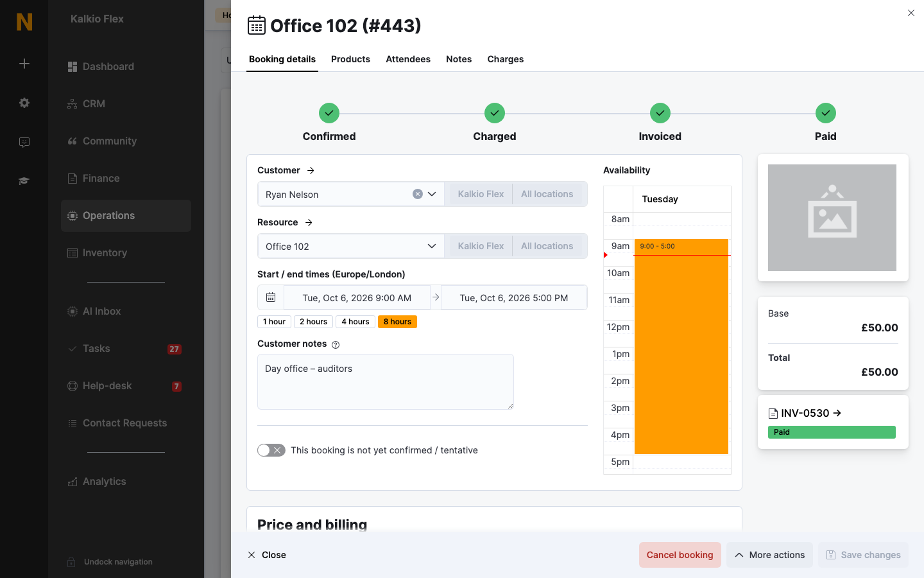Switch to the Charges tab
The height and width of the screenshot is (578, 924).
click(506, 59)
